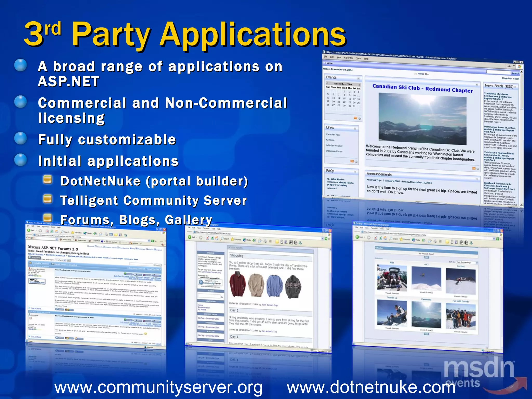Screen dimensions: 532x399
Task: Click the RSS icon below the welcome text
Action: coord(474,169)
